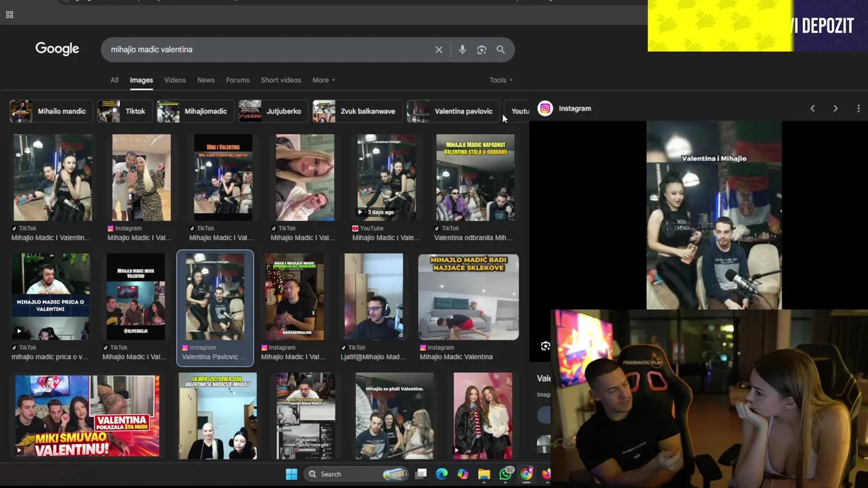Open 'Mihajlo Madic Muva Valentinu' TikTok thumbnail
Viewport: 868px width, 488px height.
135,297
